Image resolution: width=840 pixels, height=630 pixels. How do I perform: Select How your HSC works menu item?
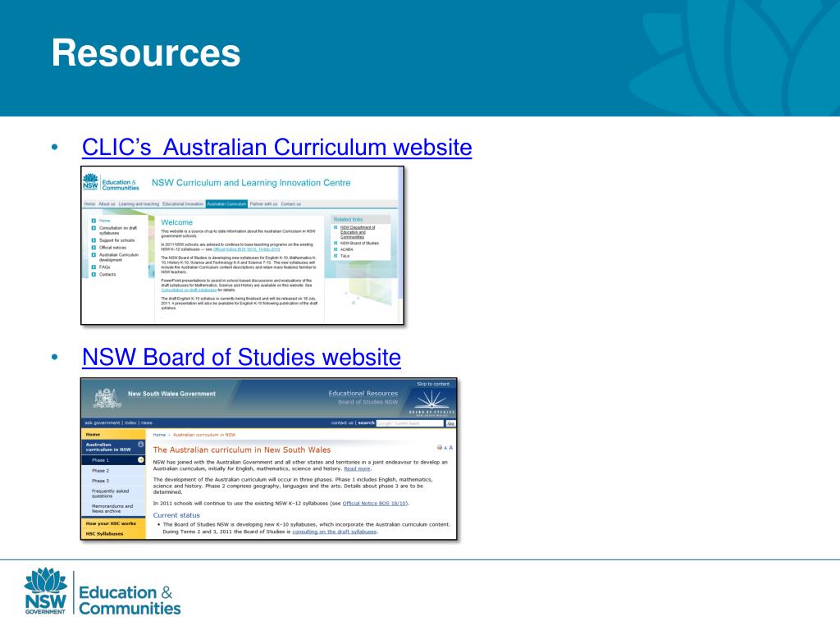coord(113,523)
